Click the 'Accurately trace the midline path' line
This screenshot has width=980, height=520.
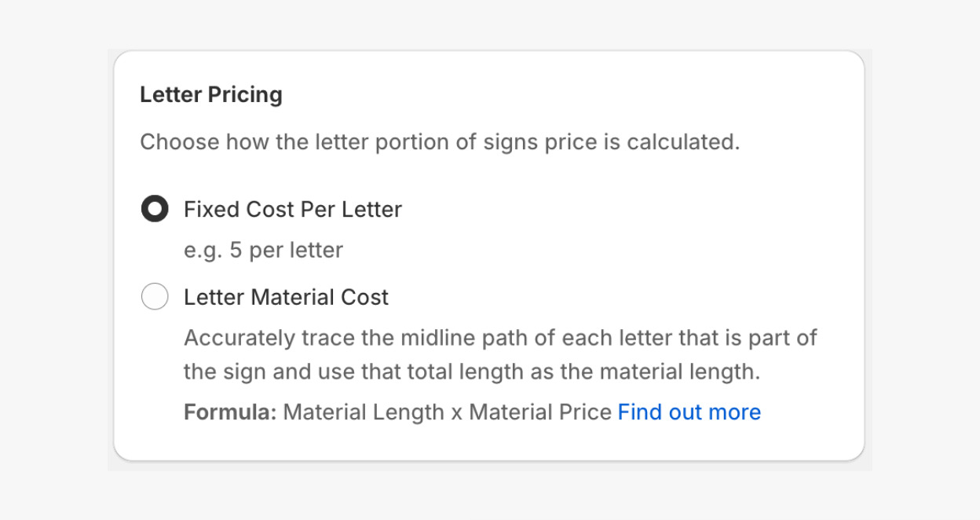click(499, 339)
